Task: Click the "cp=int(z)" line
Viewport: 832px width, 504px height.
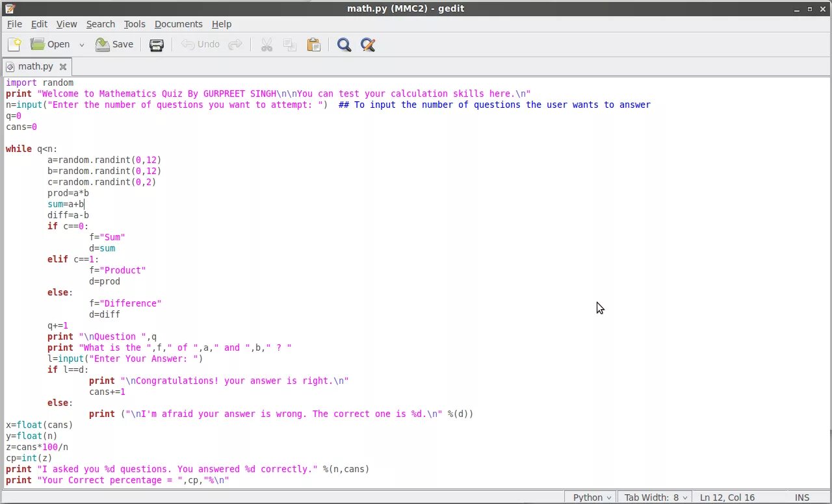Action: (x=29, y=458)
